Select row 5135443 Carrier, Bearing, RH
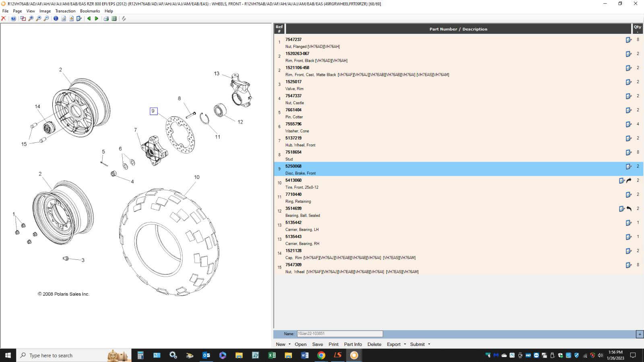The image size is (644, 362). pos(458,240)
